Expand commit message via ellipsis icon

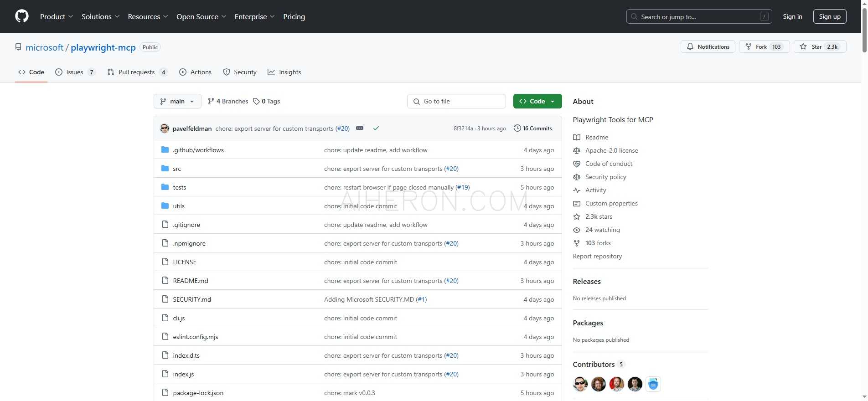[x=360, y=129]
